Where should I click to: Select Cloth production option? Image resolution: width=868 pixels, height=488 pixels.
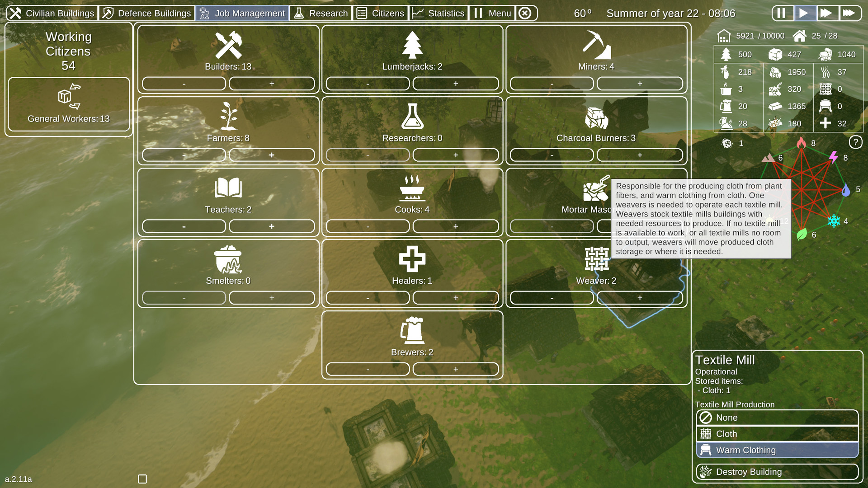point(777,434)
